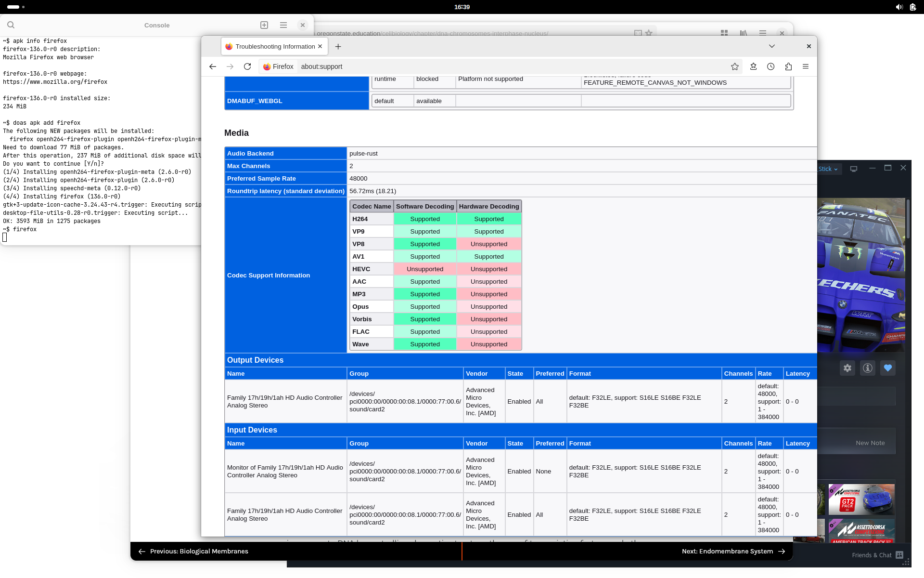Image resolution: width=924 pixels, height=578 pixels.
Task: Click the H264 codec name cell
Action: click(372, 219)
